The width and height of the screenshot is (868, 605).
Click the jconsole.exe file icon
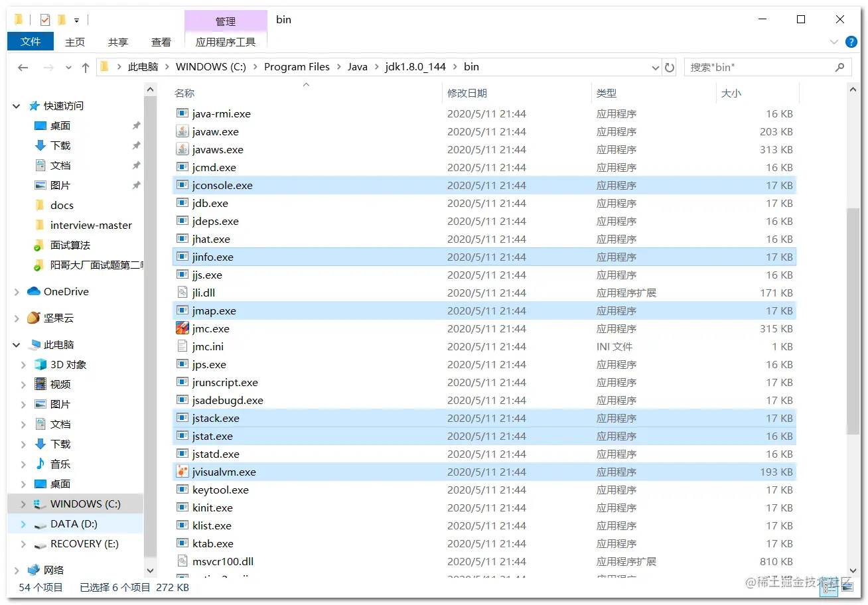[x=182, y=186]
